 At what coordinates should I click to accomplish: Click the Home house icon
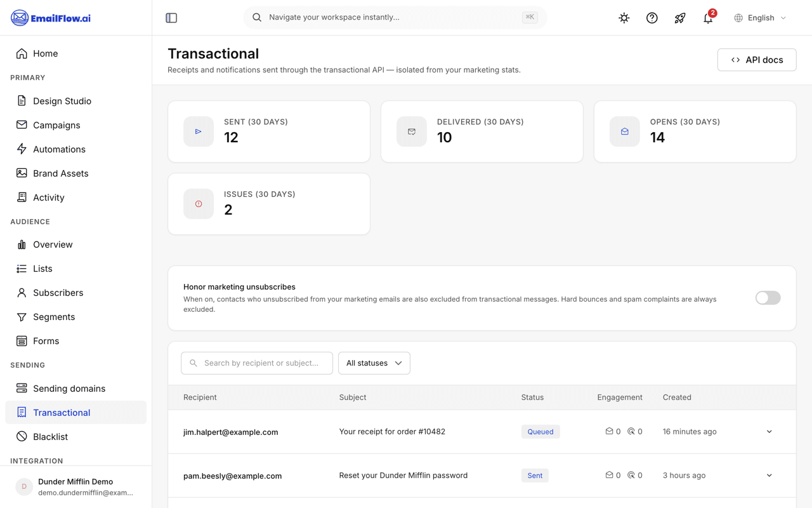pyautogui.click(x=22, y=53)
